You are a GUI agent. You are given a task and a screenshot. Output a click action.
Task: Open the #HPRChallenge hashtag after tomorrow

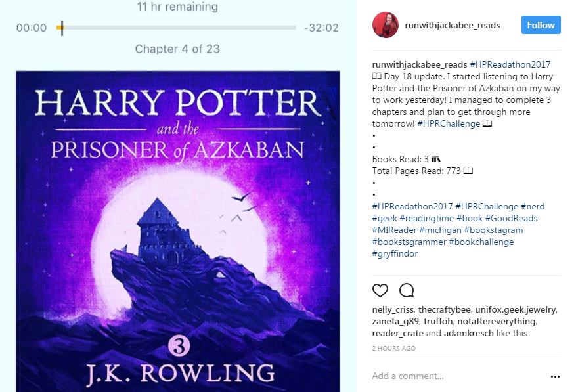pyautogui.click(x=449, y=124)
